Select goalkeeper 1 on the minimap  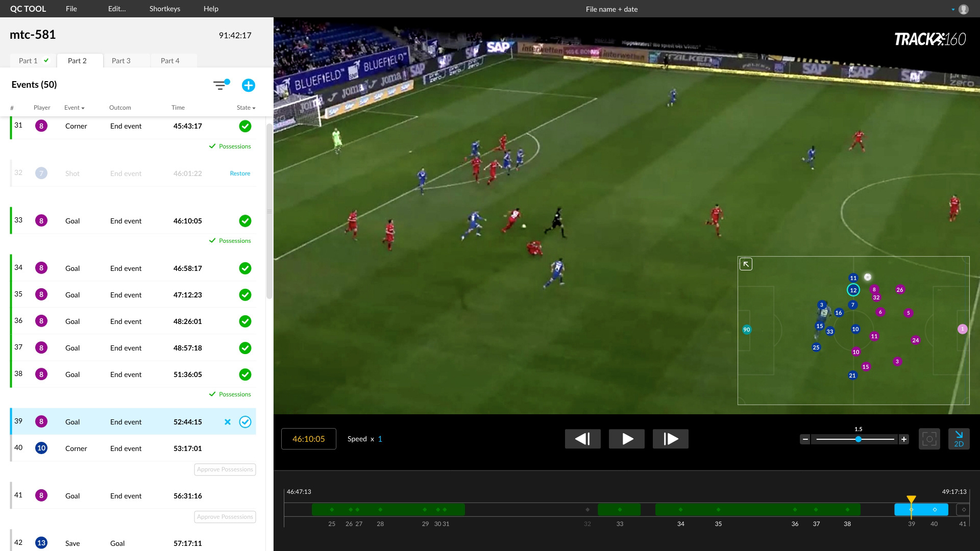962,329
